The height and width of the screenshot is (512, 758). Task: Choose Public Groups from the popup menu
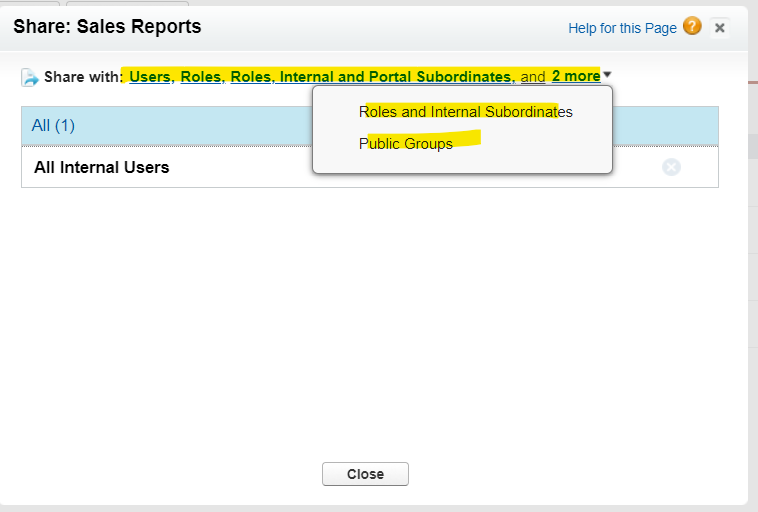(405, 144)
